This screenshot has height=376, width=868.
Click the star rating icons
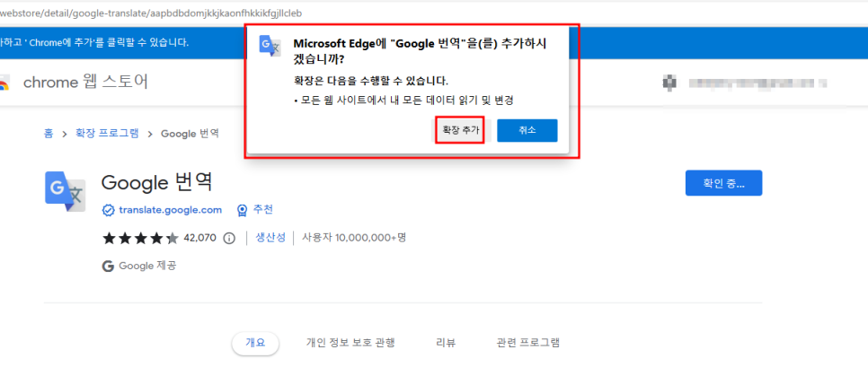tap(140, 239)
